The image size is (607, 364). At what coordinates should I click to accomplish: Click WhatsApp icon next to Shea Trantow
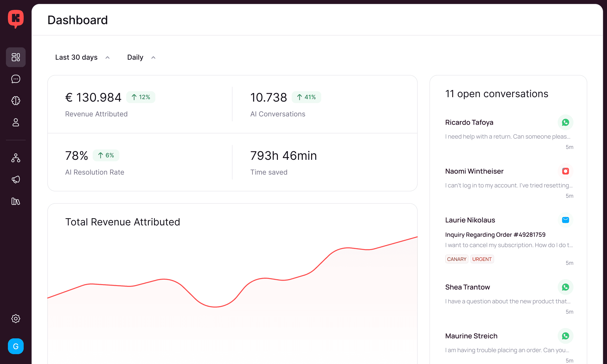565,287
